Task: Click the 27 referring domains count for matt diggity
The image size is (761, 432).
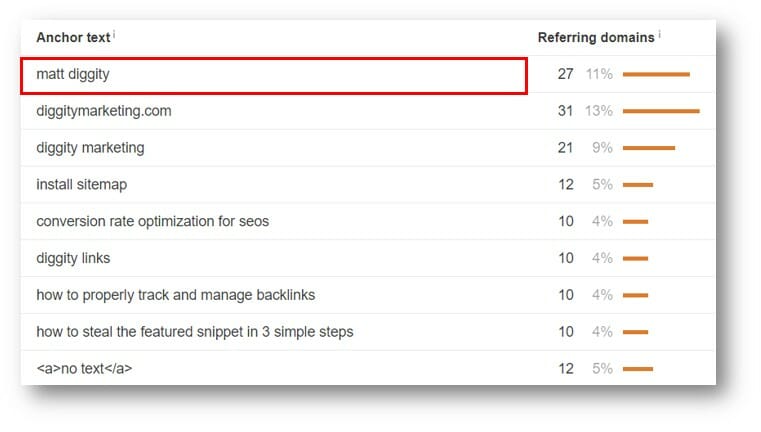Action: (x=566, y=74)
